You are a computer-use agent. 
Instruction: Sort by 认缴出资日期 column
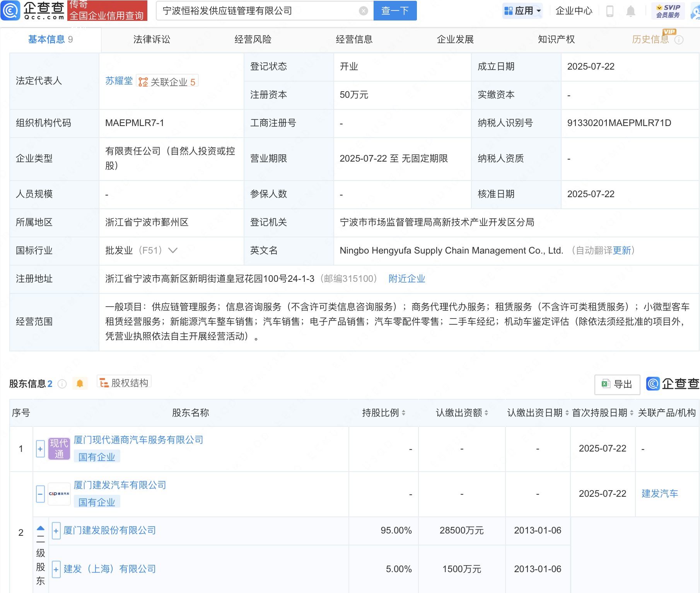[567, 413]
